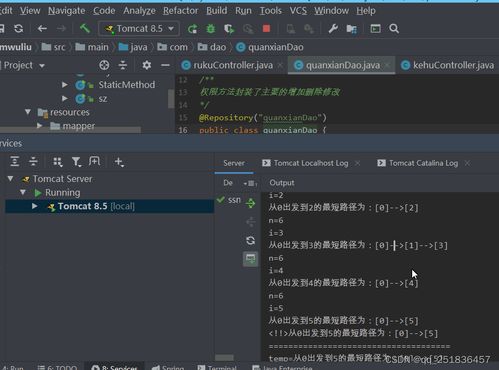Expand all in Services toolbar

[x=15, y=161]
